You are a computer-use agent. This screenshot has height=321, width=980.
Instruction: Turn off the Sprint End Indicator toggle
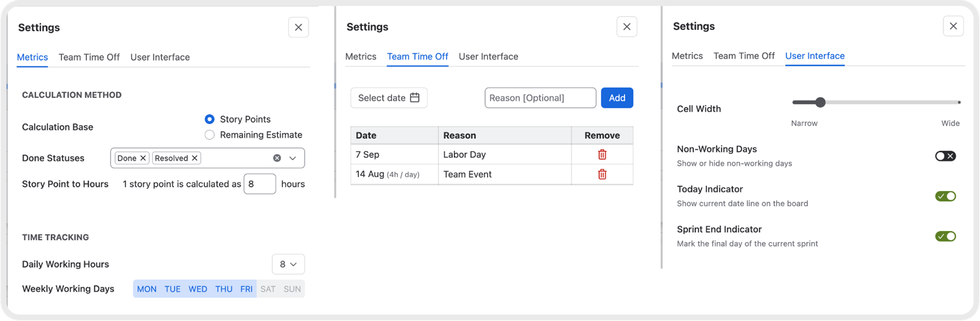tap(945, 236)
